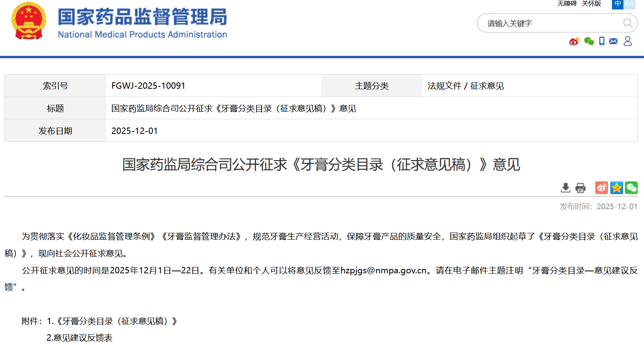
Task: Click the search magnifier icon
Action: tap(627, 23)
